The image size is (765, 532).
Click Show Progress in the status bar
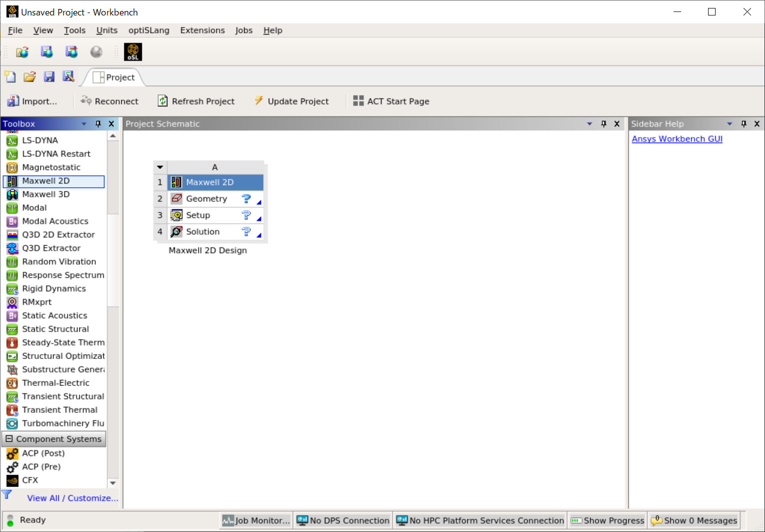click(x=607, y=520)
